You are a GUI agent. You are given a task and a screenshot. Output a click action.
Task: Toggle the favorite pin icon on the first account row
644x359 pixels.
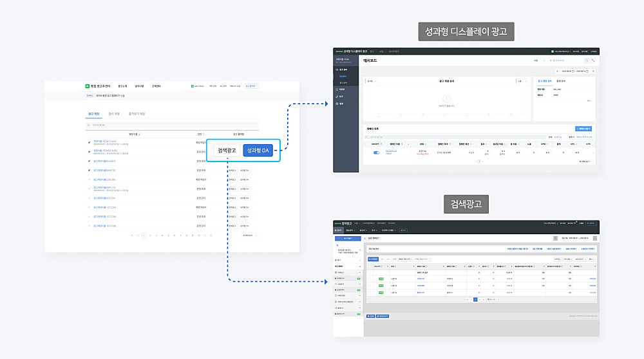tap(89, 142)
